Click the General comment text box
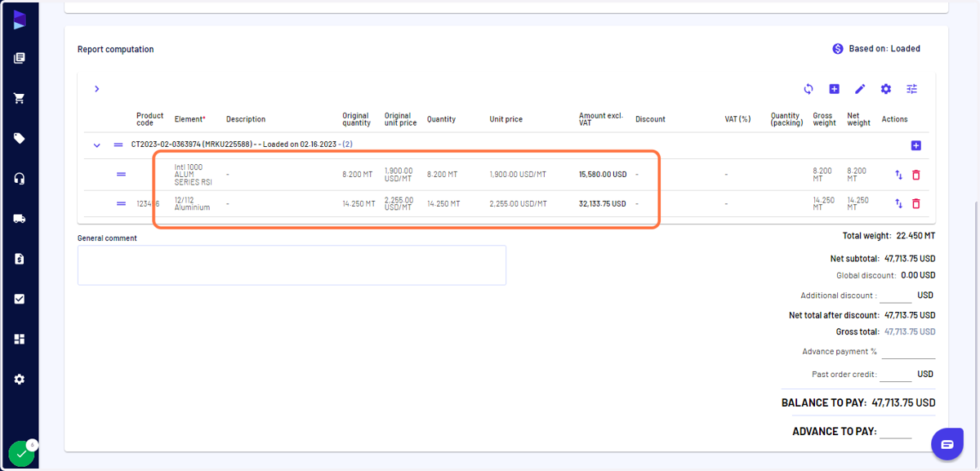The height and width of the screenshot is (471, 980). [x=292, y=265]
